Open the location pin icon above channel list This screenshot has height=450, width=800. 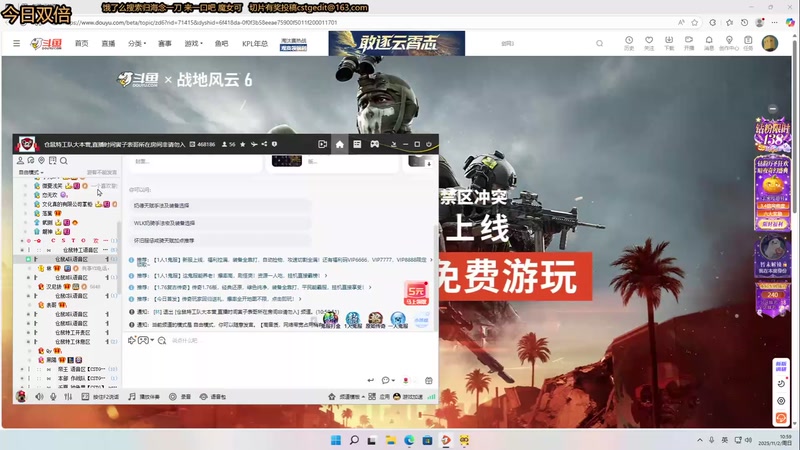coord(41,161)
